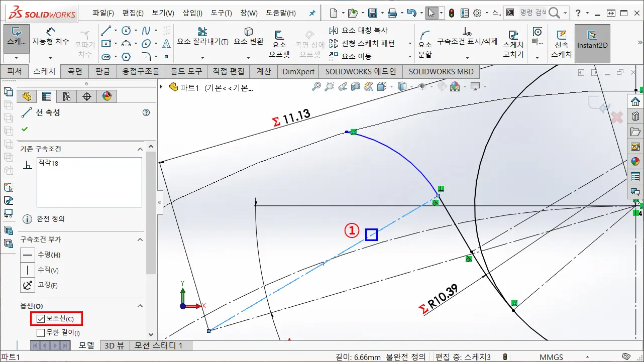Click 구속조건 표시/삭제 display relations tool
The height and width of the screenshot is (362, 644).
pyautogui.click(x=467, y=37)
